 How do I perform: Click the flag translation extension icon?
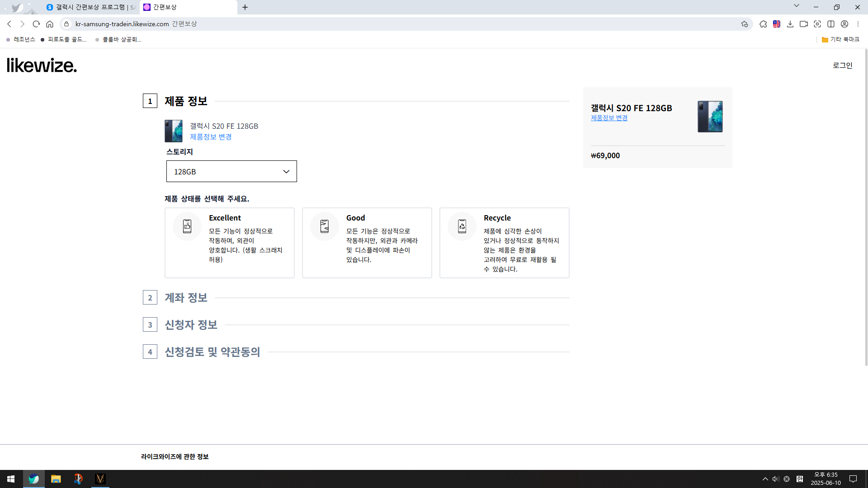coord(777,24)
